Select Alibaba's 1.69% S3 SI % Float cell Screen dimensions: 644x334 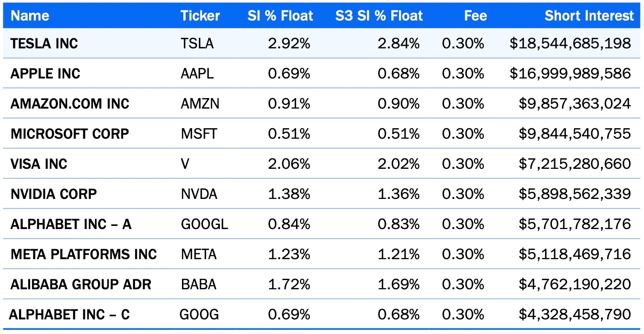point(399,284)
